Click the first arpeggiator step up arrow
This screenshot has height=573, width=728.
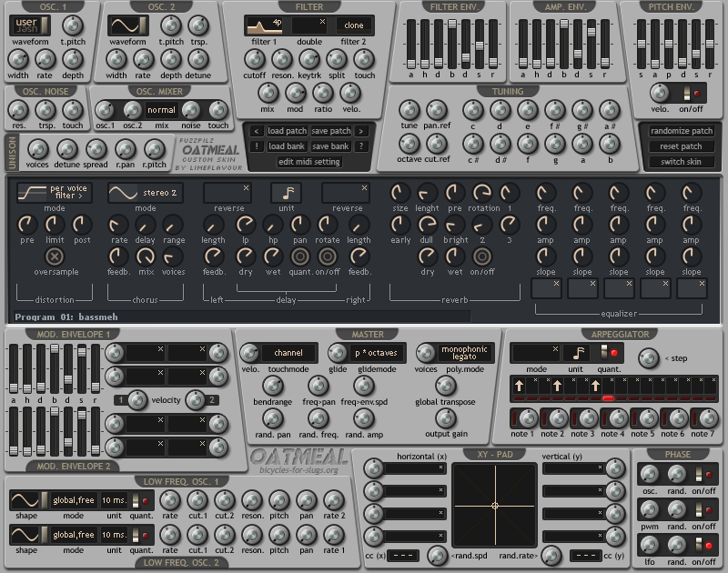519,386
